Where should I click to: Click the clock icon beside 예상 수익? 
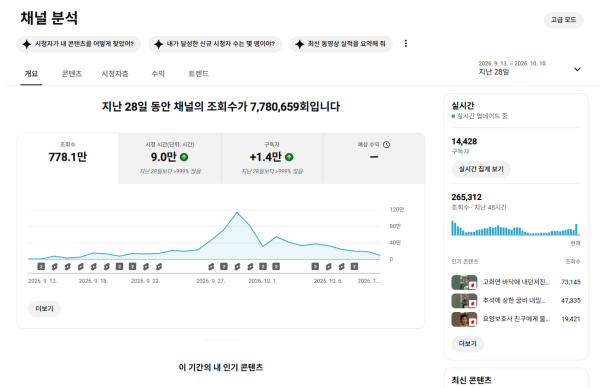(386, 145)
